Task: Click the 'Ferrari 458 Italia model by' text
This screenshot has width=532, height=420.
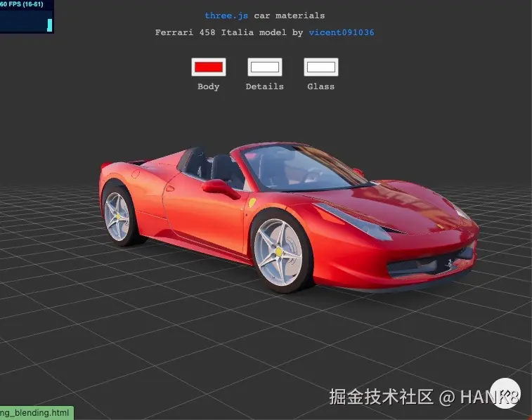Action: pyautogui.click(x=229, y=32)
